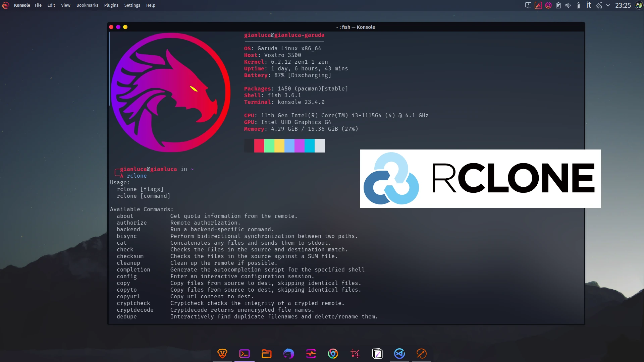Image resolution: width=644 pixels, height=362 pixels.
Task: Expand hidden tray icons with the chevron
Action: [608, 5]
